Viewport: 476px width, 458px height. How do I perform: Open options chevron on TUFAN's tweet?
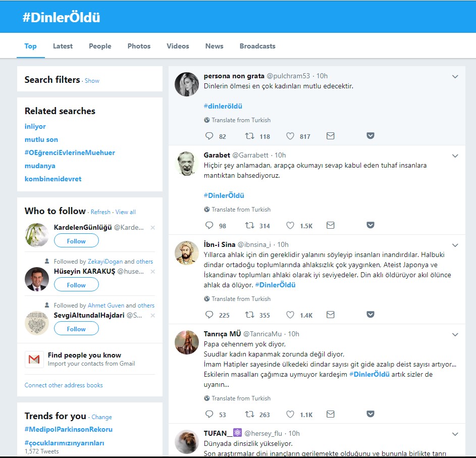(x=455, y=434)
